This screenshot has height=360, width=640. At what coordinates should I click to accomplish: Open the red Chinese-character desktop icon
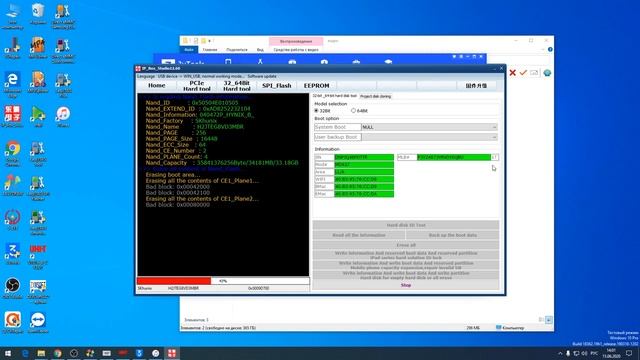point(13,117)
